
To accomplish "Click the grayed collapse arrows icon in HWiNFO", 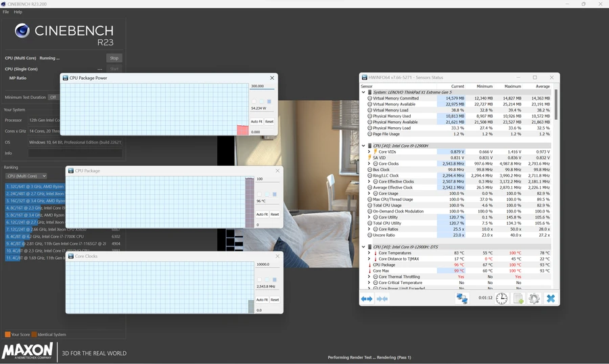I will (382, 299).
